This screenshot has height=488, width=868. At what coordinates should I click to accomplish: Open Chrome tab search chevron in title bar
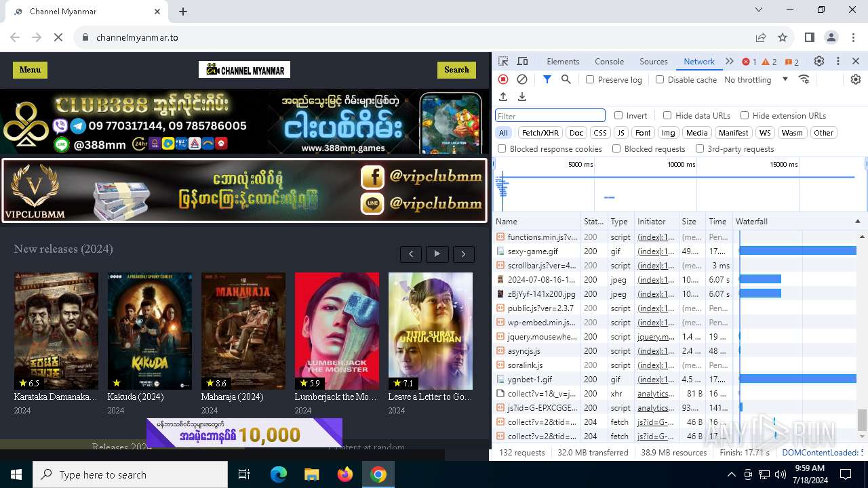[x=759, y=9]
